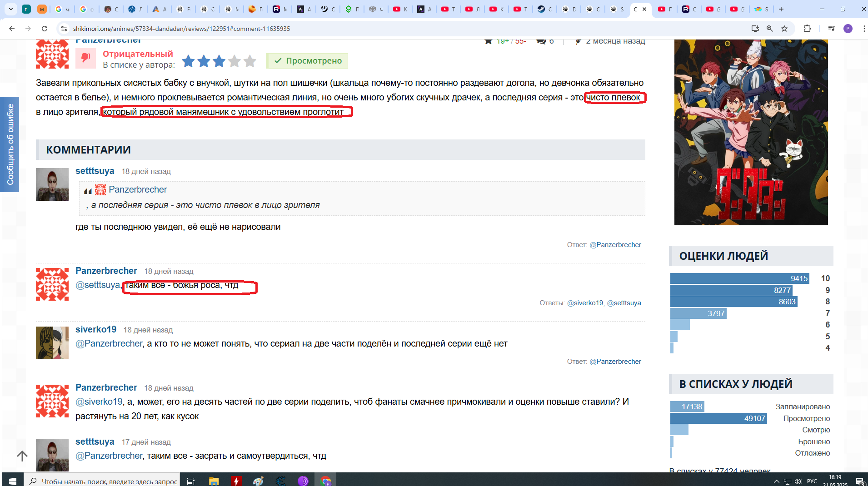Image resolution: width=868 pixels, height=486 pixels.
Task: Click the Dandadan anime poster image
Action: click(751, 132)
